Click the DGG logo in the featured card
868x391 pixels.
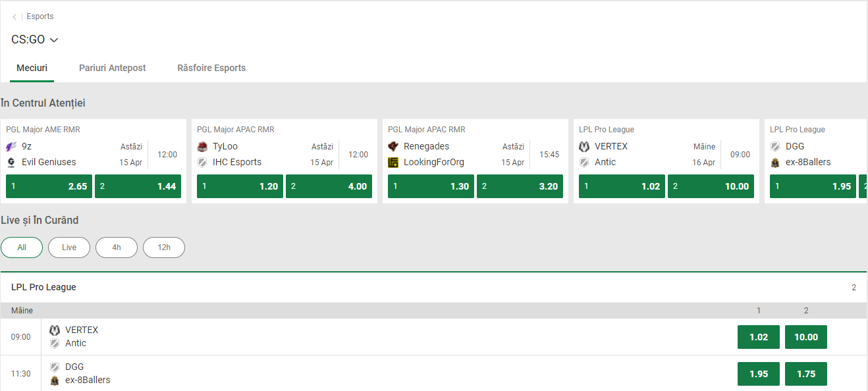(775, 147)
